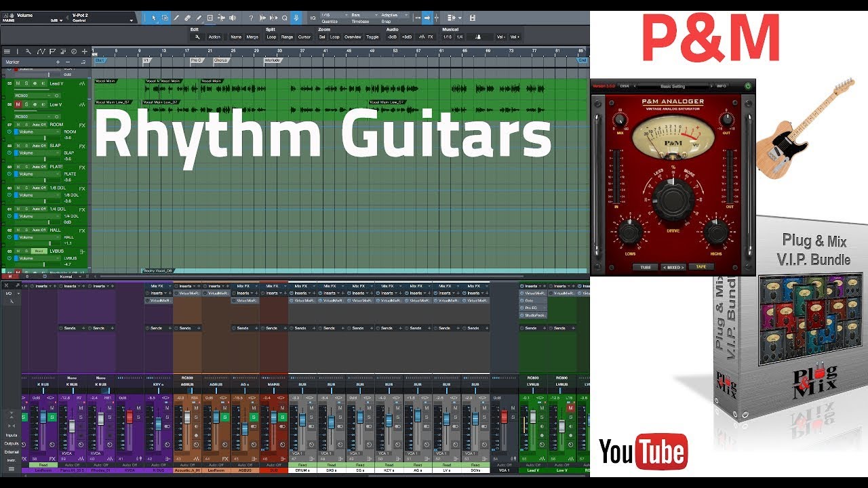Click the waveform icon beside FX in Audio
The image size is (868, 488).
pos(422,37)
